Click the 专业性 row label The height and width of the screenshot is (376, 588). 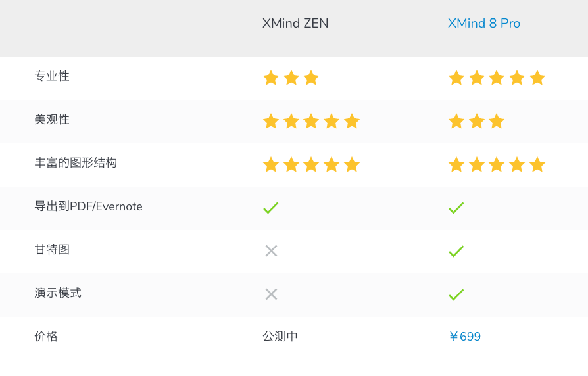pos(52,76)
